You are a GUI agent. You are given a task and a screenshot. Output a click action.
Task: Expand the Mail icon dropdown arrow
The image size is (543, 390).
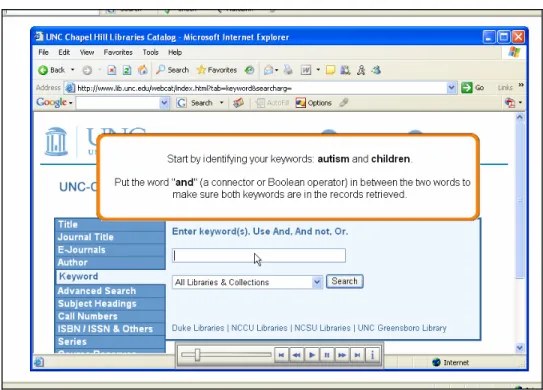[x=276, y=70]
